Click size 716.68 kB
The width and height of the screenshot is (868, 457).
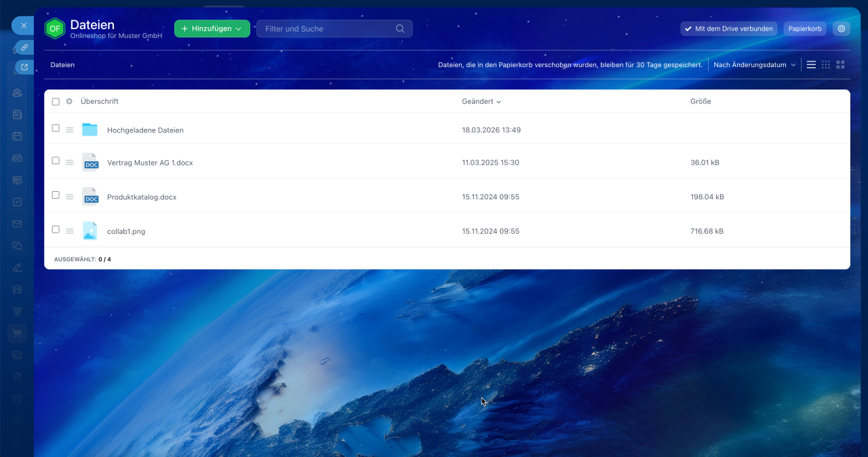click(707, 231)
